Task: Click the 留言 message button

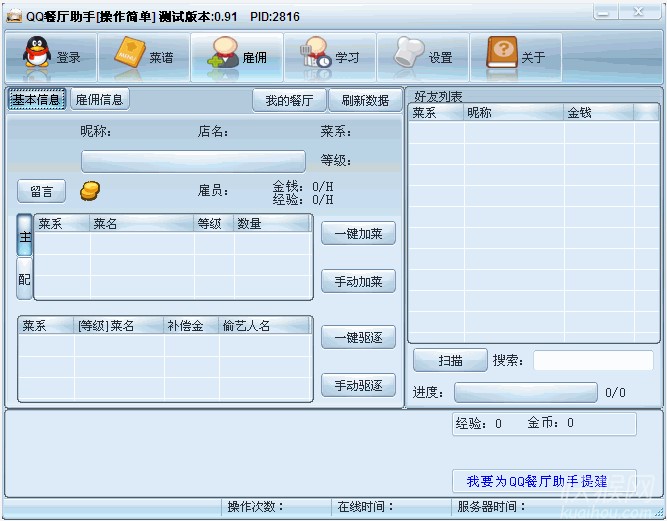Action: 42,191
